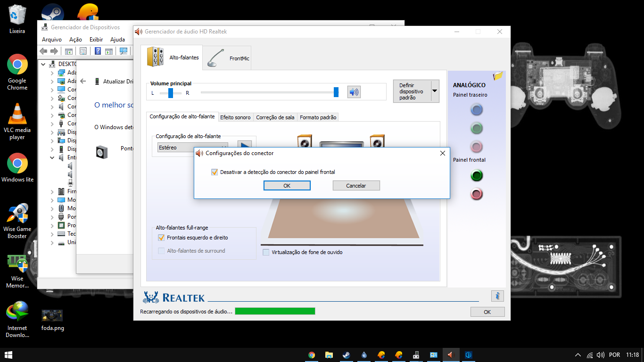This screenshot has height=362, width=644.
Task: Click the green front panel jack
Action: tap(477, 176)
